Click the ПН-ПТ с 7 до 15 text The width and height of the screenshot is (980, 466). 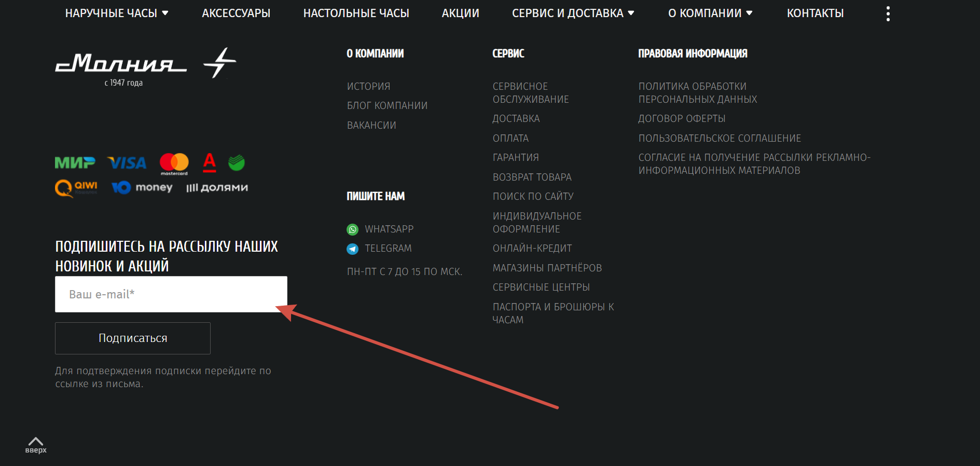click(x=405, y=271)
